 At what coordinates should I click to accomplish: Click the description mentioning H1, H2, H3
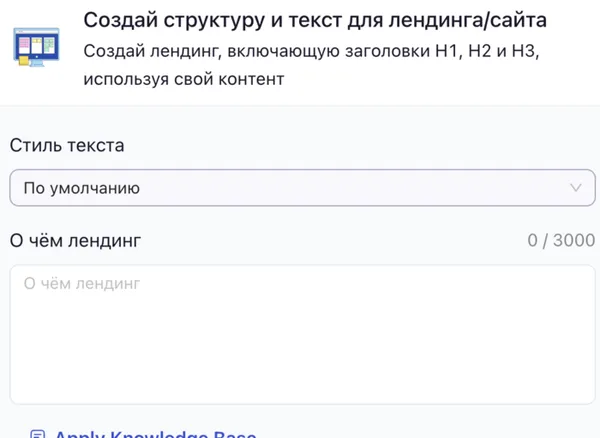(x=316, y=50)
